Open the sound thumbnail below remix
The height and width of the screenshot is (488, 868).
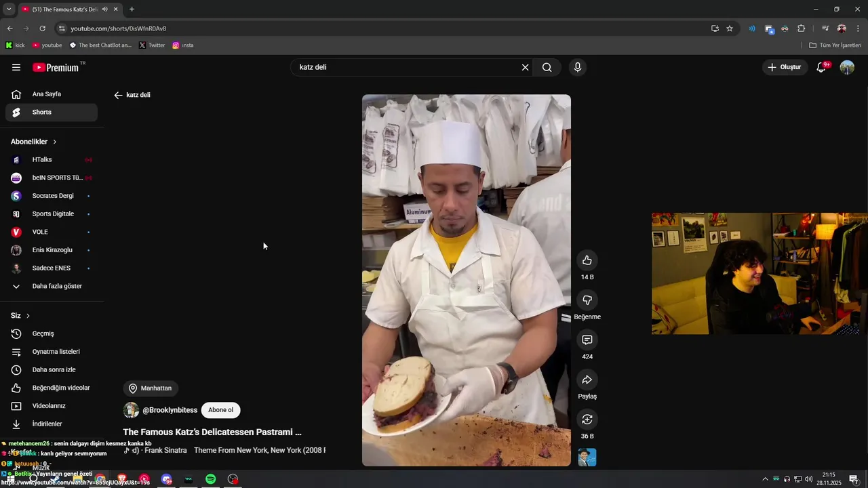pyautogui.click(x=587, y=457)
